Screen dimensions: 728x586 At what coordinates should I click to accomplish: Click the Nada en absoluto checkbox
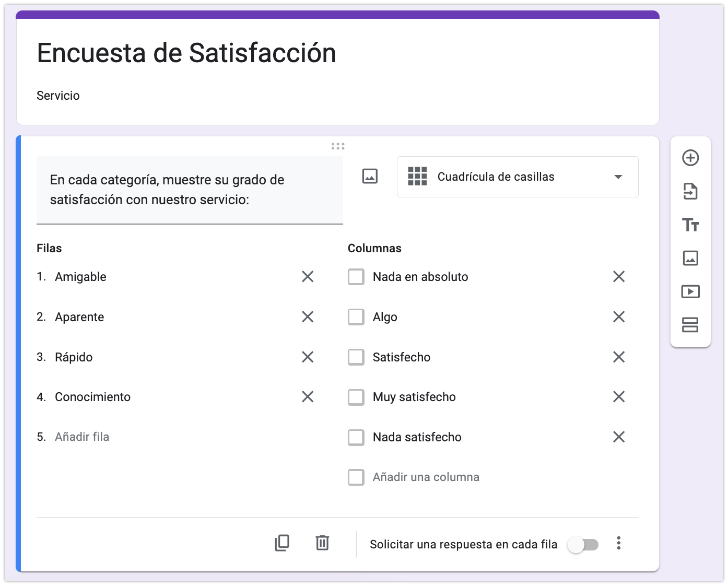tap(356, 277)
